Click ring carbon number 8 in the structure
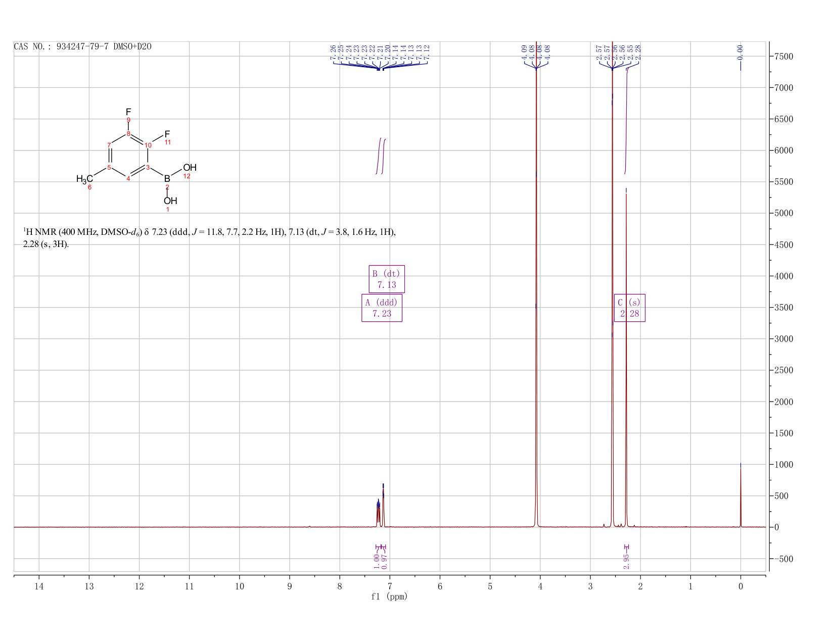The width and height of the screenshot is (834, 644). pyautogui.click(x=128, y=133)
